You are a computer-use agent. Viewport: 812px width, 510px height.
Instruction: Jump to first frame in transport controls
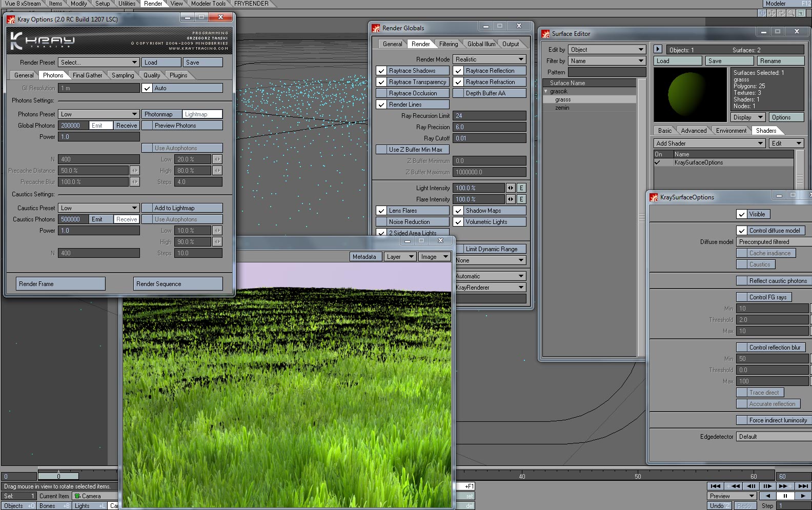715,486
